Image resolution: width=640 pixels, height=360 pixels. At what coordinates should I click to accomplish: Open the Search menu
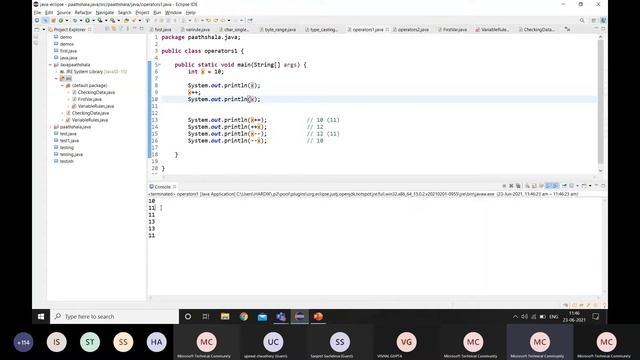tap(124, 13)
